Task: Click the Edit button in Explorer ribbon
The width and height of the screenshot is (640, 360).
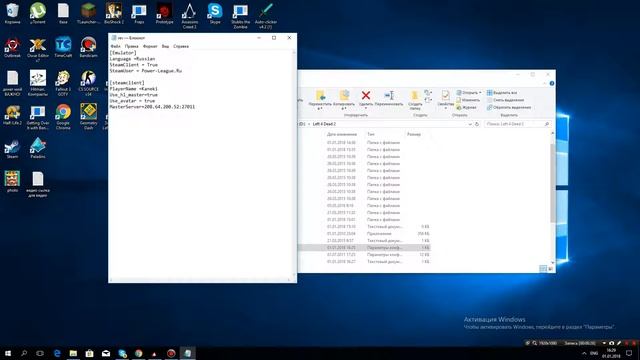Action: [468, 100]
